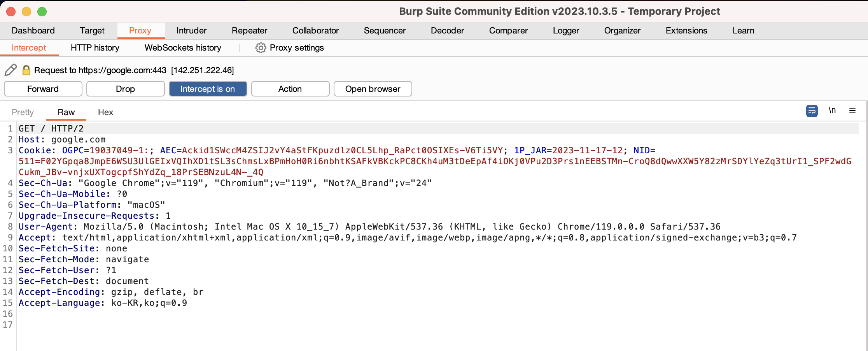Click the padlock HTTPS icon
The height and width of the screenshot is (351, 868).
(26, 70)
